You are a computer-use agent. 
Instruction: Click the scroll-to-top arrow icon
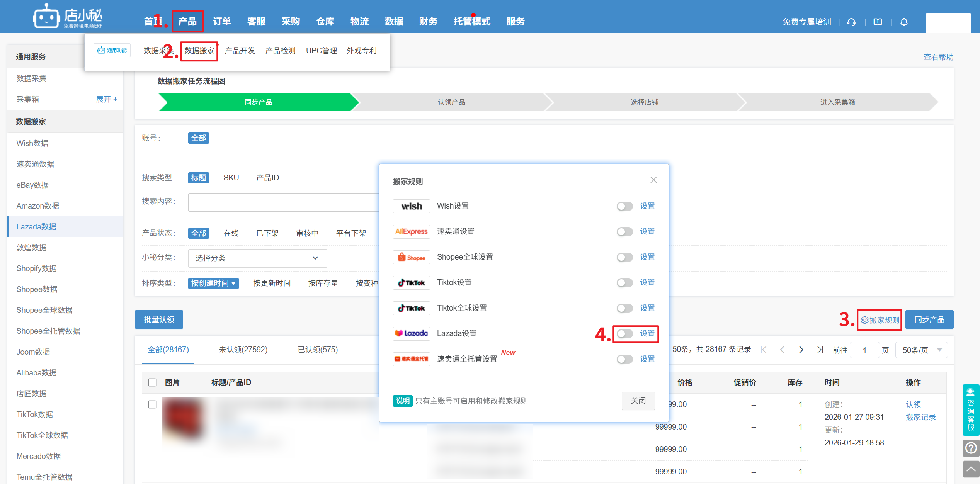pyautogui.click(x=971, y=469)
